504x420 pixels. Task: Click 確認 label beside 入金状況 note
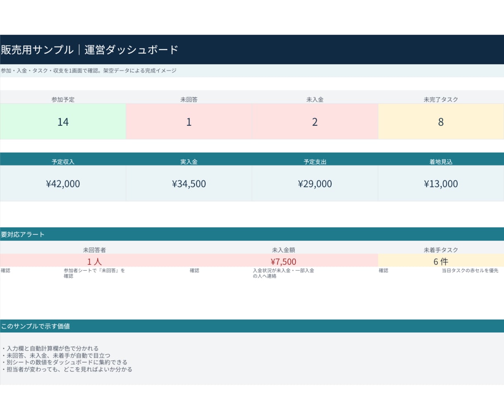(194, 271)
